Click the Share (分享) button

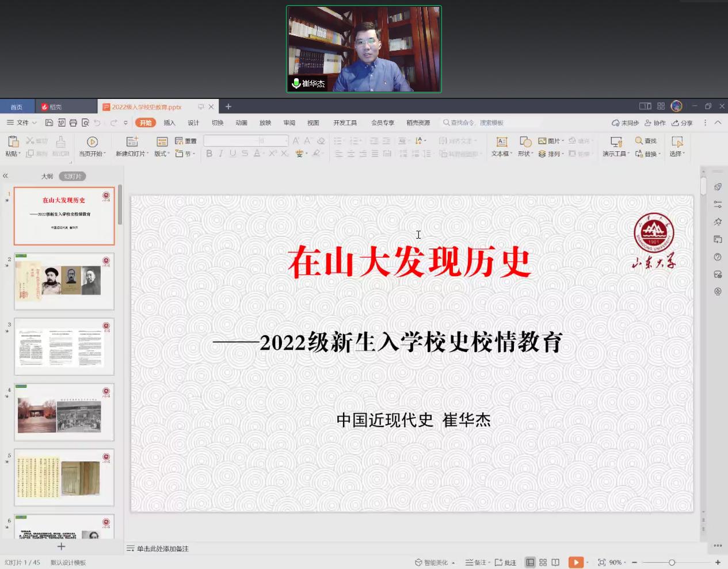pos(682,123)
